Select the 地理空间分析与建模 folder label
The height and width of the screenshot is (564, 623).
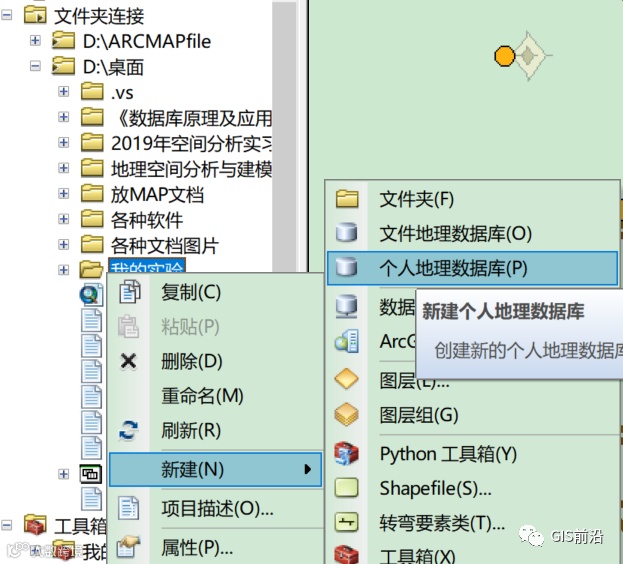192,169
